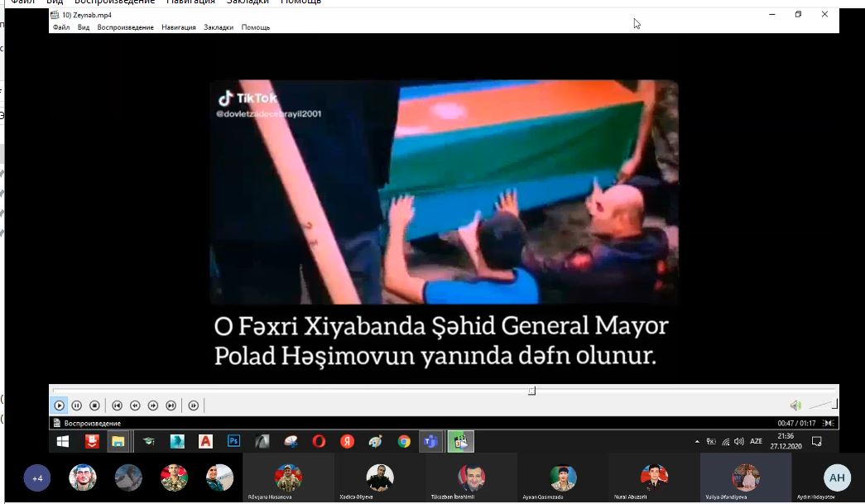
Task: Click the red download-arrow icon on the taskbar
Action: [92, 442]
